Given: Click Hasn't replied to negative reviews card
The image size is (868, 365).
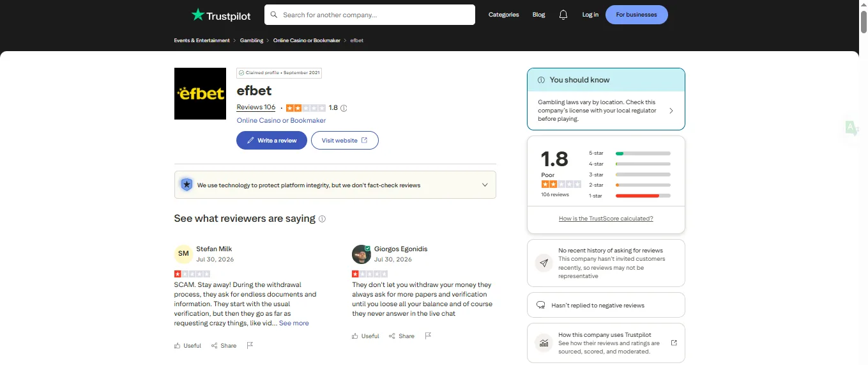Looking at the screenshot, I should point(606,305).
